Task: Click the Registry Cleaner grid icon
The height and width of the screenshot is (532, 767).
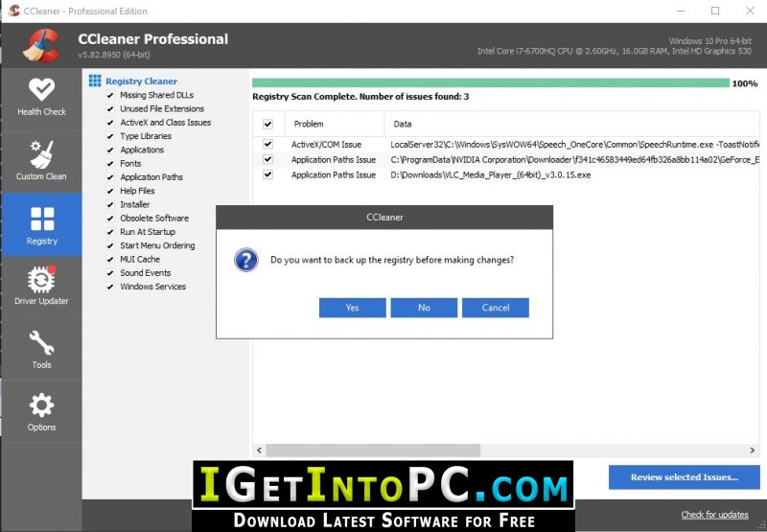Action: coord(95,81)
